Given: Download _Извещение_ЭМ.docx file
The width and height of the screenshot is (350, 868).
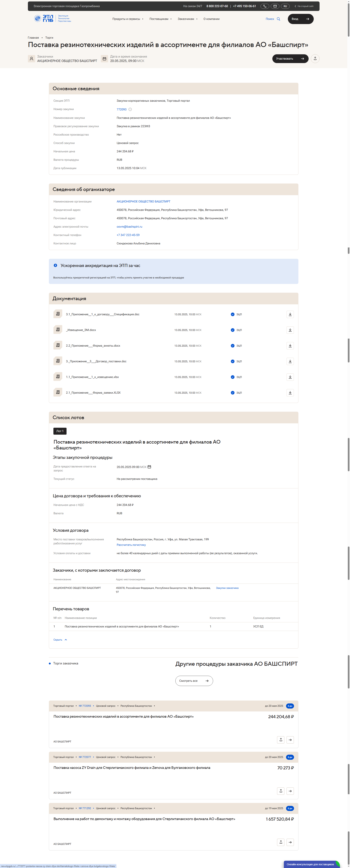Looking at the screenshot, I should 290,330.
